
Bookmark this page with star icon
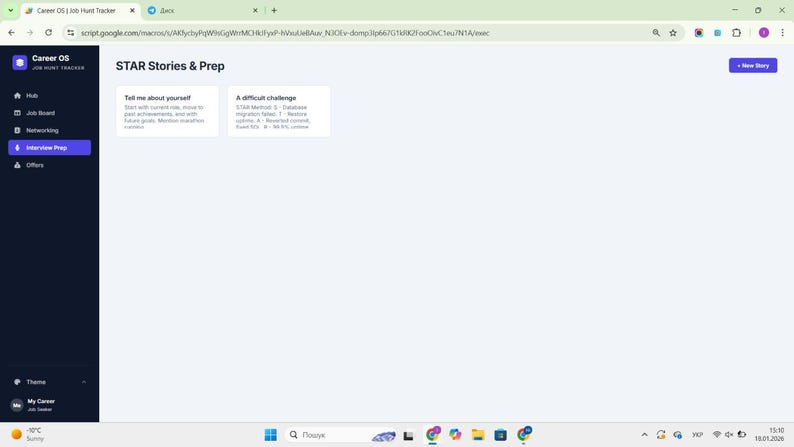pyautogui.click(x=673, y=33)
